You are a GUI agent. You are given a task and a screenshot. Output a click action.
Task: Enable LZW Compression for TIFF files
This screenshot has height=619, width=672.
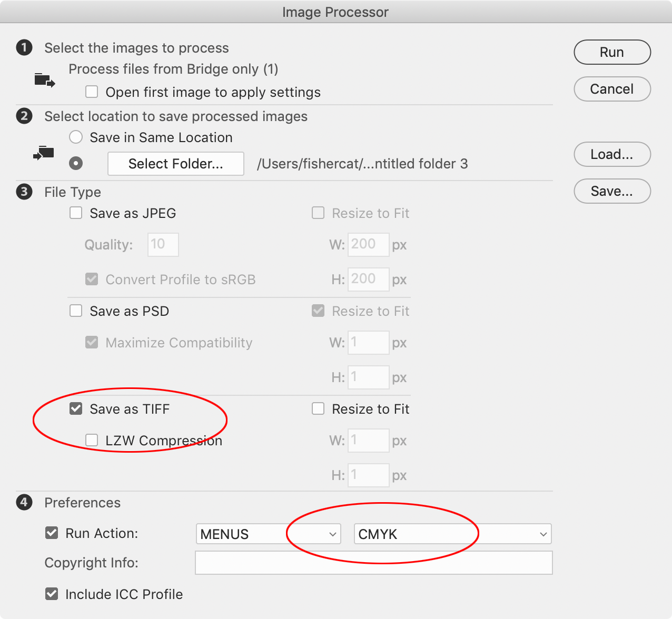pyautogui.click(x=92, y=440)
